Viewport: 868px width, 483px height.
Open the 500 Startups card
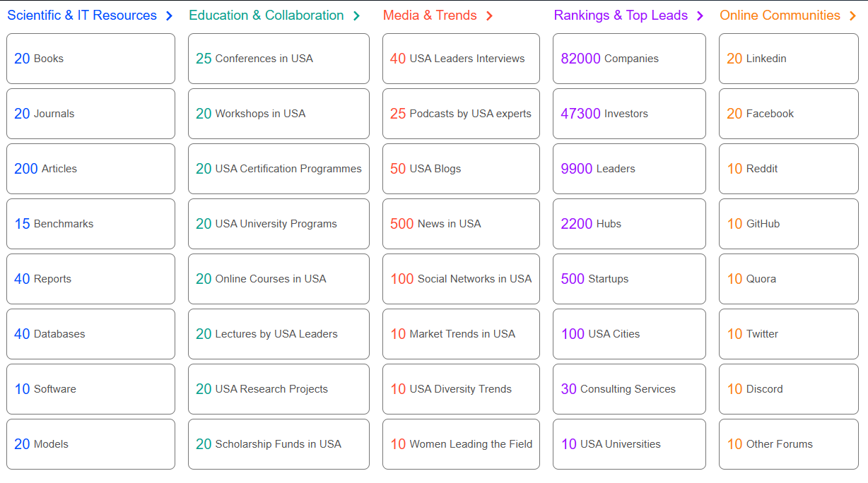tap(629, 279)
